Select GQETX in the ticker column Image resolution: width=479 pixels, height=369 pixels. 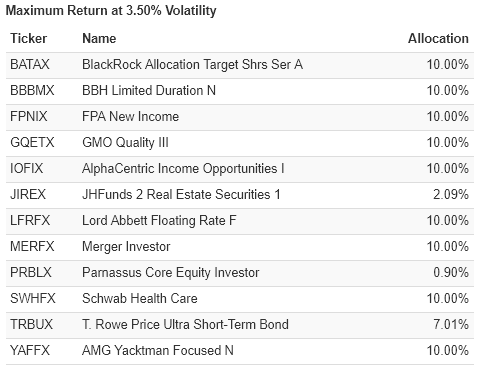coord(32,142)
